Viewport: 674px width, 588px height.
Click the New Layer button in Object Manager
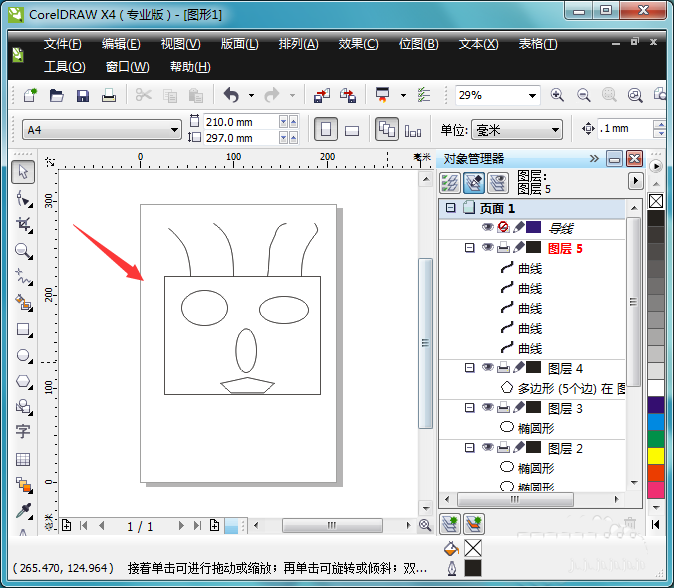450,523
